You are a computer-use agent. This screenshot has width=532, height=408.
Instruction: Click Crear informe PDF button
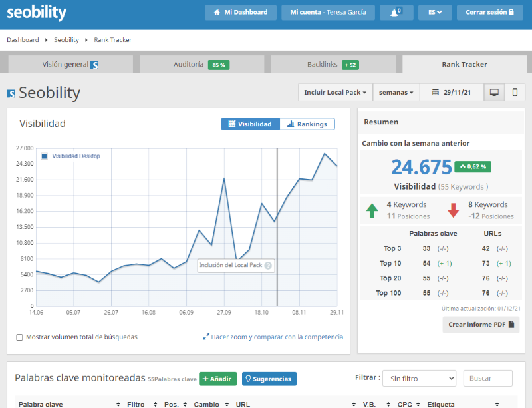point(481,325)
